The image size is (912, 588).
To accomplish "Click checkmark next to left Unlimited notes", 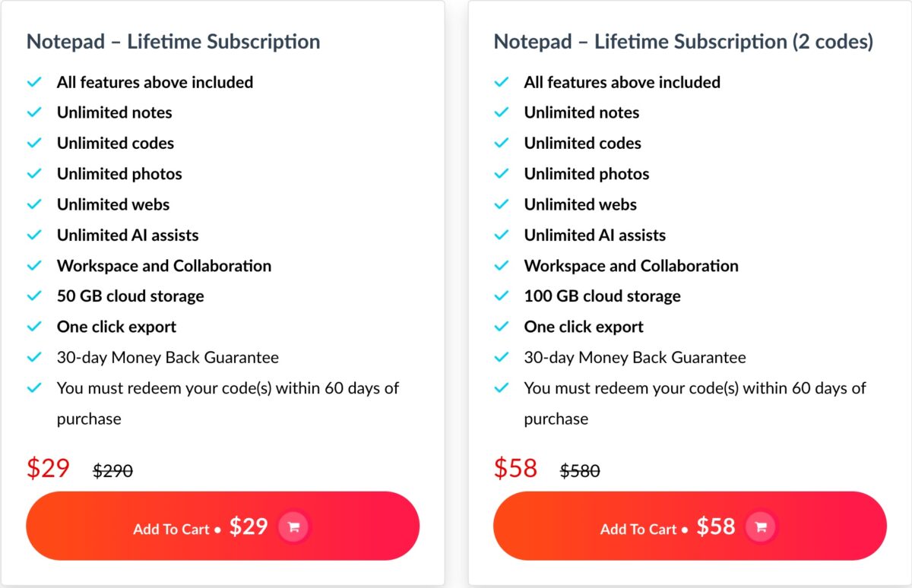I will [x=34, y=112].
